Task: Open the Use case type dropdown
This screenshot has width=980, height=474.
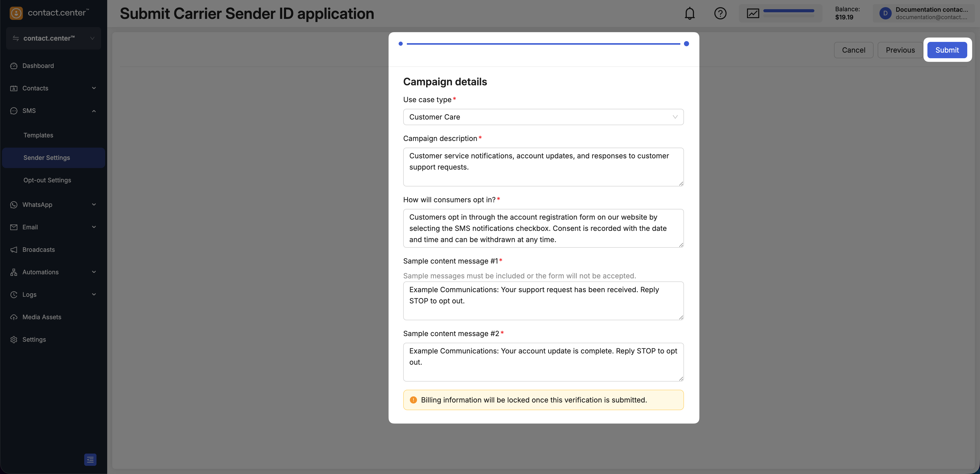Action: click(x=543, y=117)
